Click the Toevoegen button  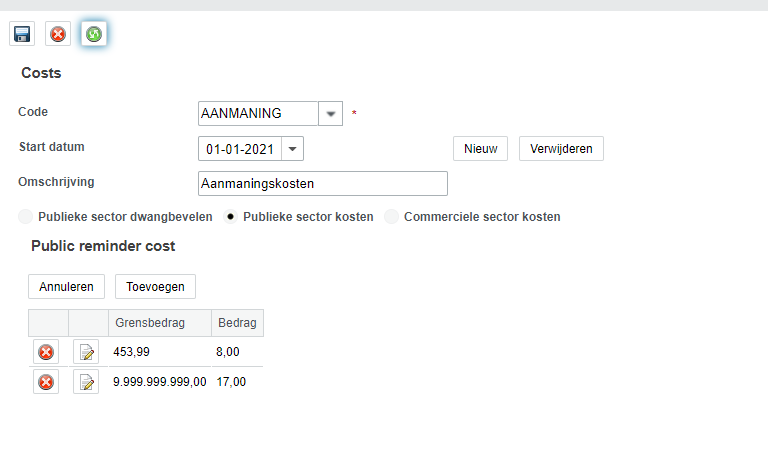point(155,287)
